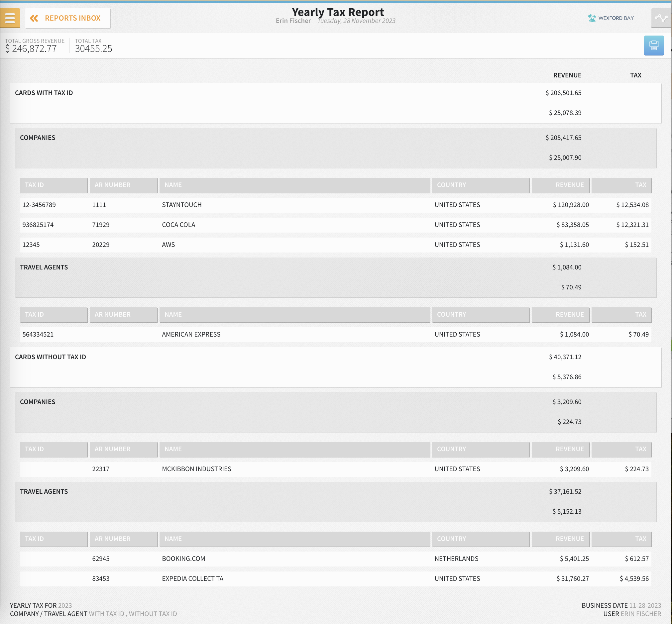672x624 pixels.
Task: Toggle Travel Agents group showing $37,161.52
Action: point(44,492)
